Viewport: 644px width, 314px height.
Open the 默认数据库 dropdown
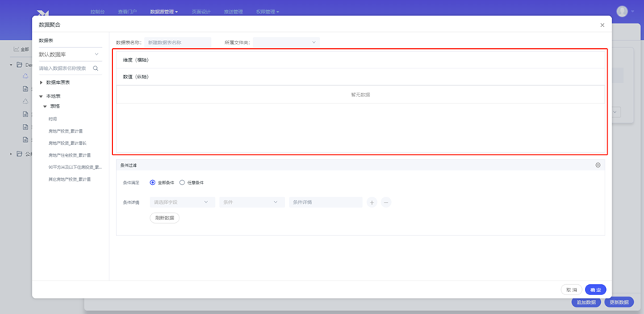[69, 55]
